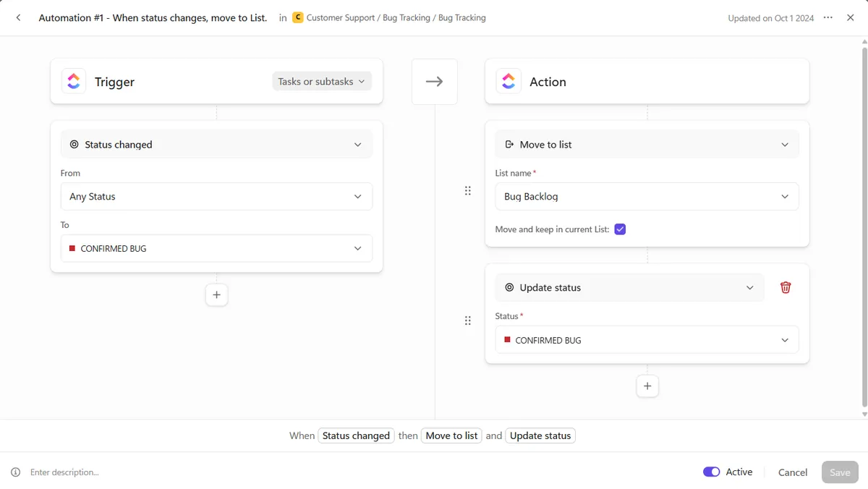
Task: Open the three-dot more options menu
Action: click(828, 17)
